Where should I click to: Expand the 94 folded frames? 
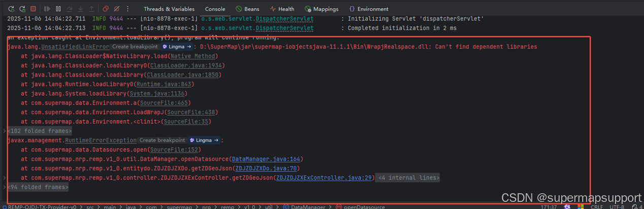[x=38, y=187]
